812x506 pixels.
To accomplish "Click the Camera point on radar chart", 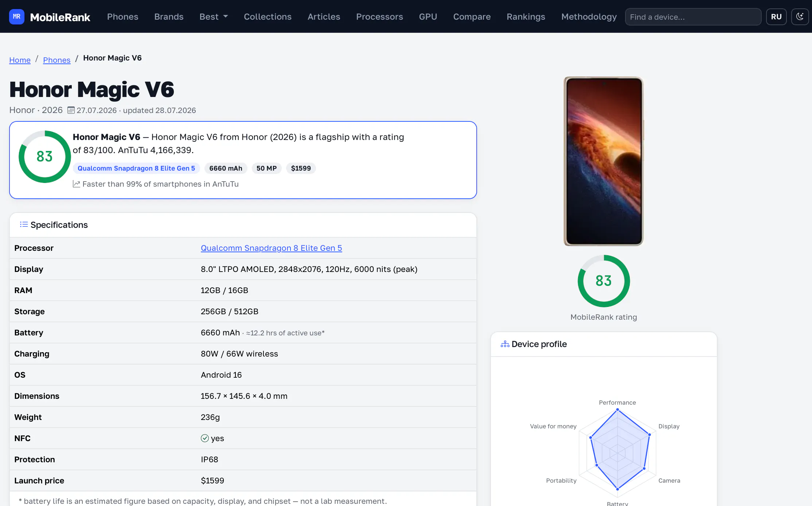I will [x=644, y=468].
